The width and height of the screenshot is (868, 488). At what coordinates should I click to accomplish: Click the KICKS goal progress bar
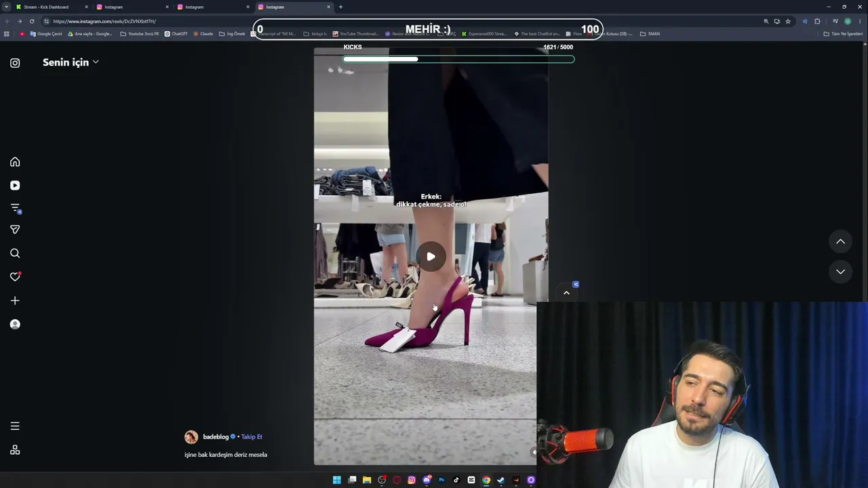[x=458, y=60]
